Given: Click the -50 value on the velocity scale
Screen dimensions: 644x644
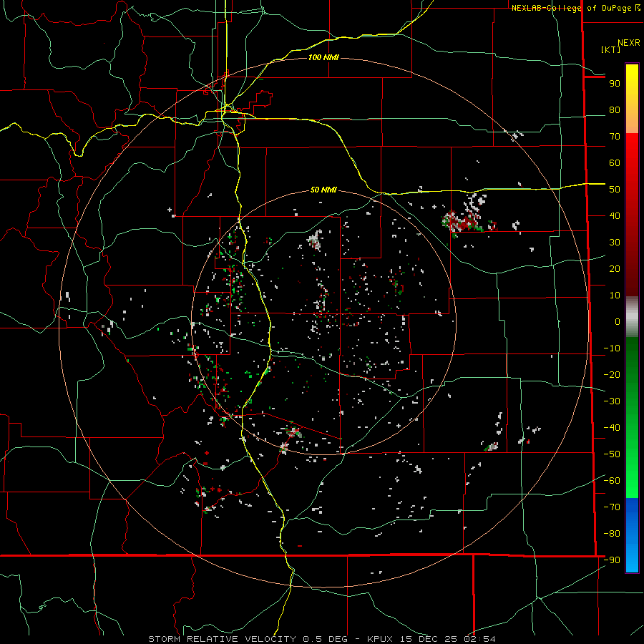Looking at the screenshot, I should point(612,454).
